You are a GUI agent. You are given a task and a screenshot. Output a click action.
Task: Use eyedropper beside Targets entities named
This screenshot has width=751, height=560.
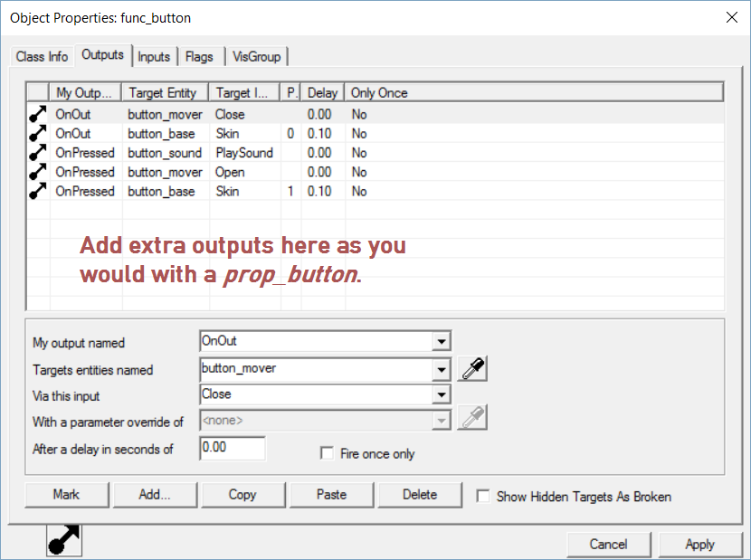(472, 369)
